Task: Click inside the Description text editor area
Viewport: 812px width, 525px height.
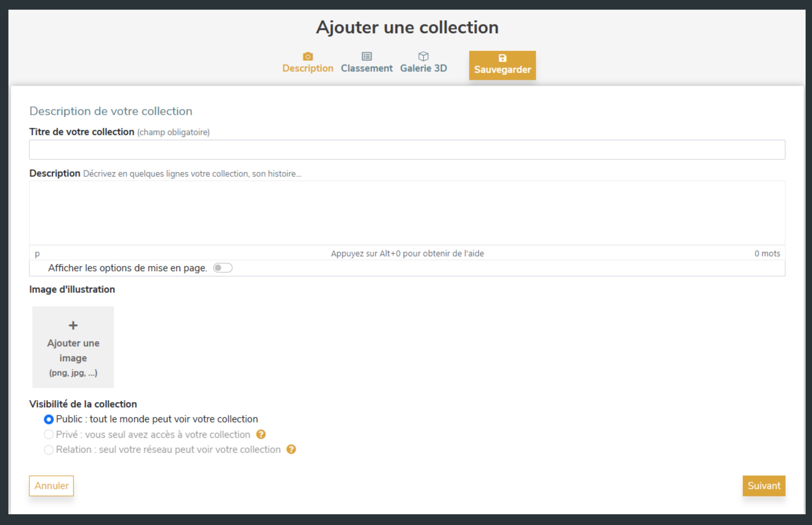Action: (x=407, y=213)
